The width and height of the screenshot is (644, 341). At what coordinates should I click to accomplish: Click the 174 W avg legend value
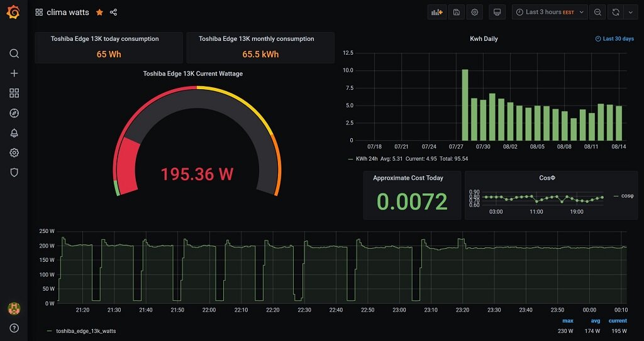pyautogui.click(x=592, y=331)
